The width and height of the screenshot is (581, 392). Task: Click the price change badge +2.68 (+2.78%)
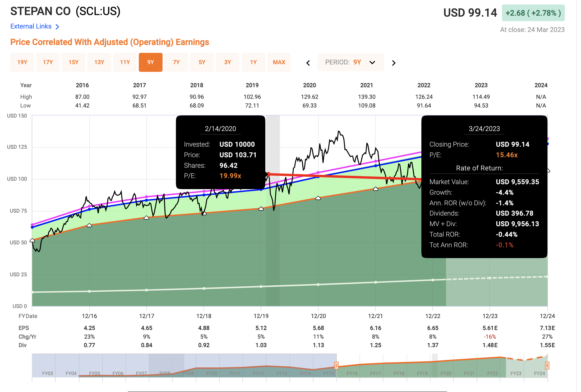(533, 13)
